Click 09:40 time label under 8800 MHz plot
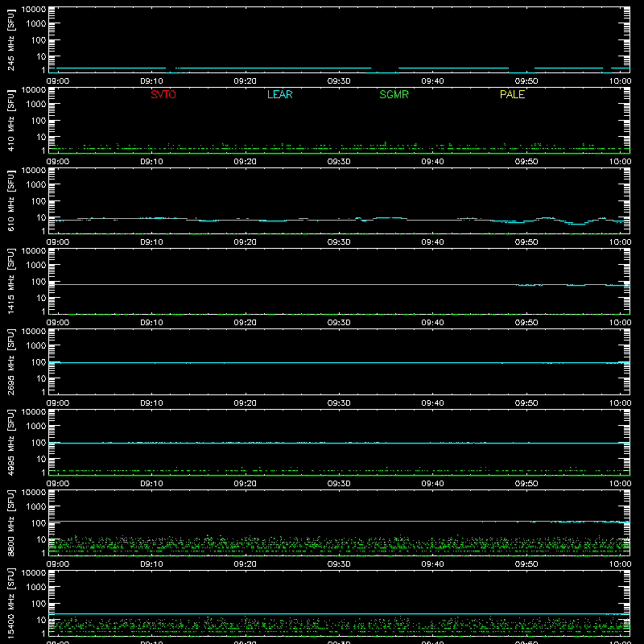Image resolution: width=644 pixels, height=644 pixels. point(432,564)
